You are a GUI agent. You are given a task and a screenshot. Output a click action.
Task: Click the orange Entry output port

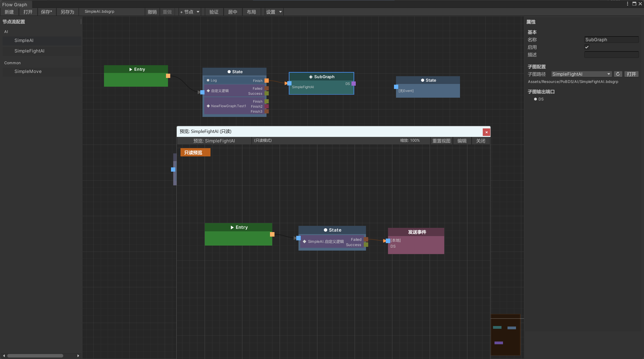pyautogui.click(x=168, y=76)
